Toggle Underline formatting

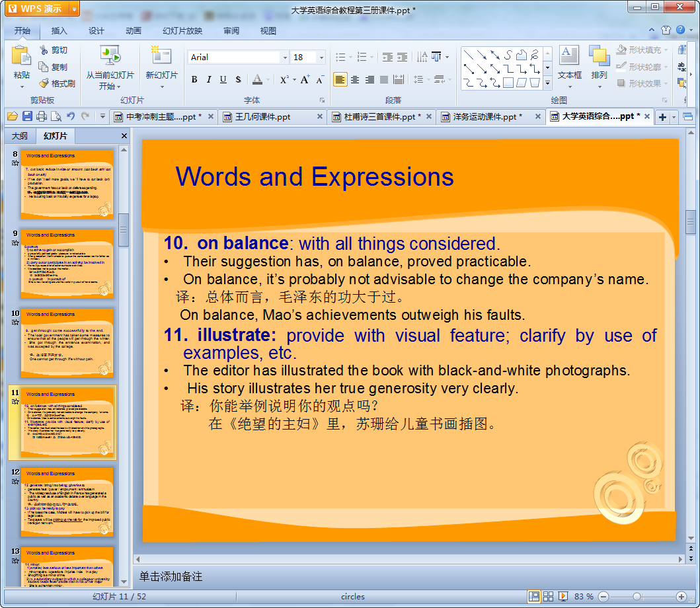(x=223, y=79)
